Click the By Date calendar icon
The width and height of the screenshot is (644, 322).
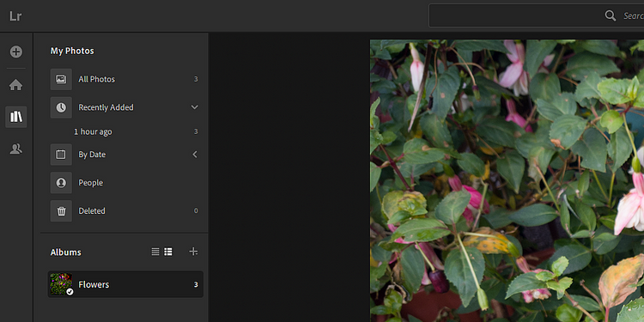click(61, 155)
